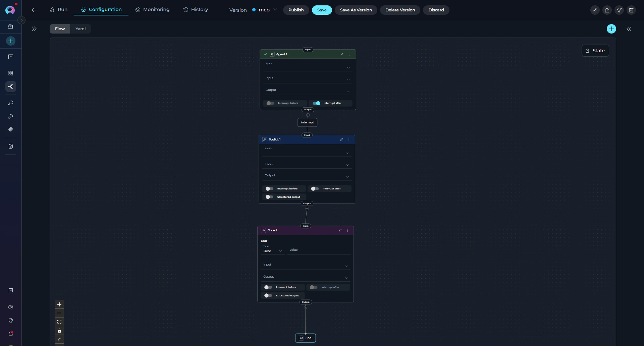Open the settings gear icon in sidebar
The image size is (644, 346).
11,307
